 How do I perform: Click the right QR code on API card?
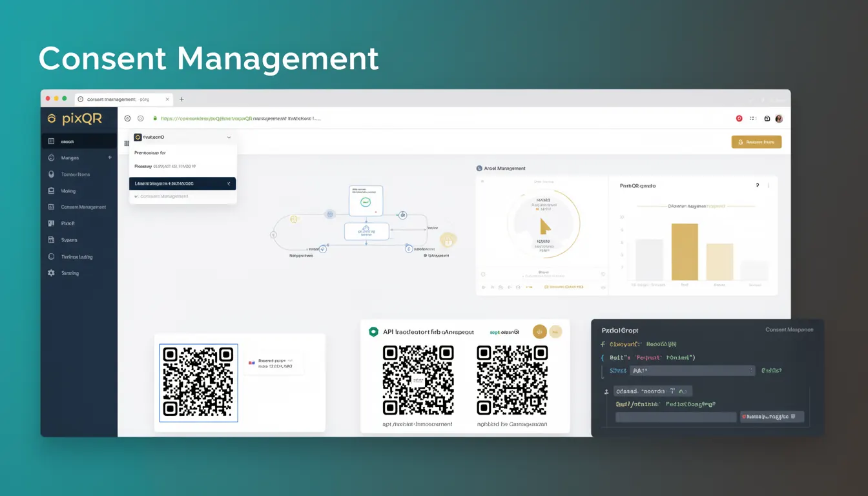click(512, 380)
